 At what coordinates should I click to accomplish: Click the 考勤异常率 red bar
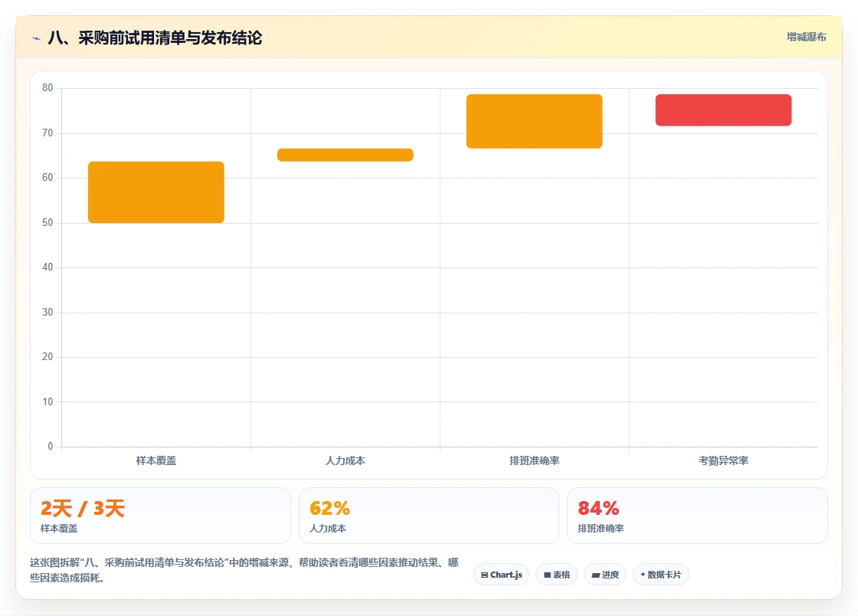point(723,110)
